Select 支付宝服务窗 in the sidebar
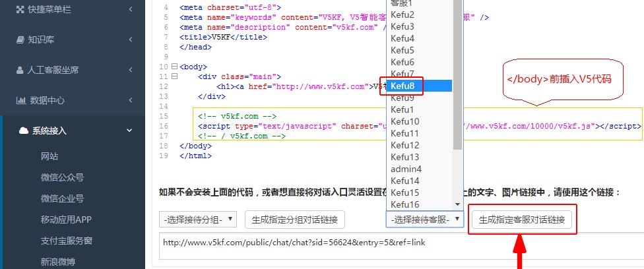644x269 pixels. 67,241
